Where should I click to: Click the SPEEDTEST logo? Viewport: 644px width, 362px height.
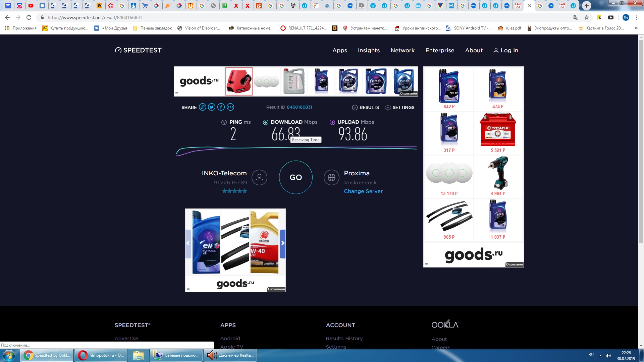click(x=138, y=50)
